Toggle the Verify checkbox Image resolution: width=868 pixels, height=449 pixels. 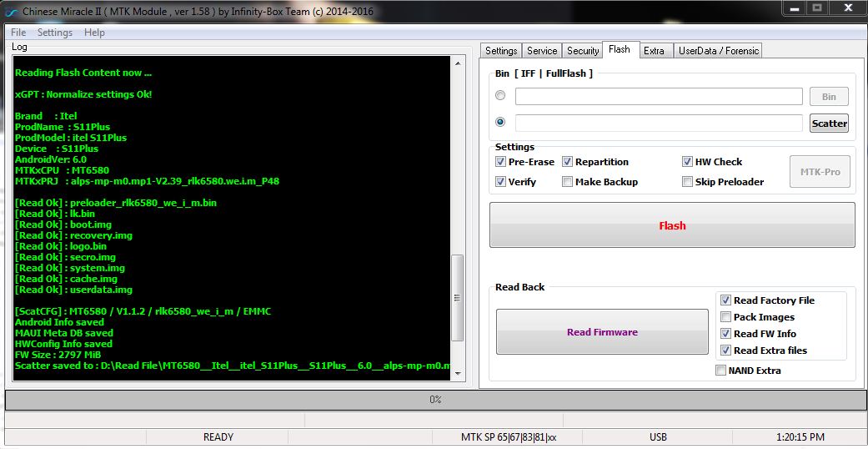point(500,182)
